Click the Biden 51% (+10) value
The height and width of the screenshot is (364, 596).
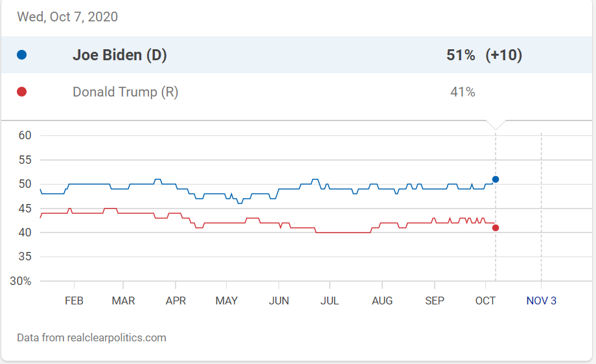[x=484, y=55]
